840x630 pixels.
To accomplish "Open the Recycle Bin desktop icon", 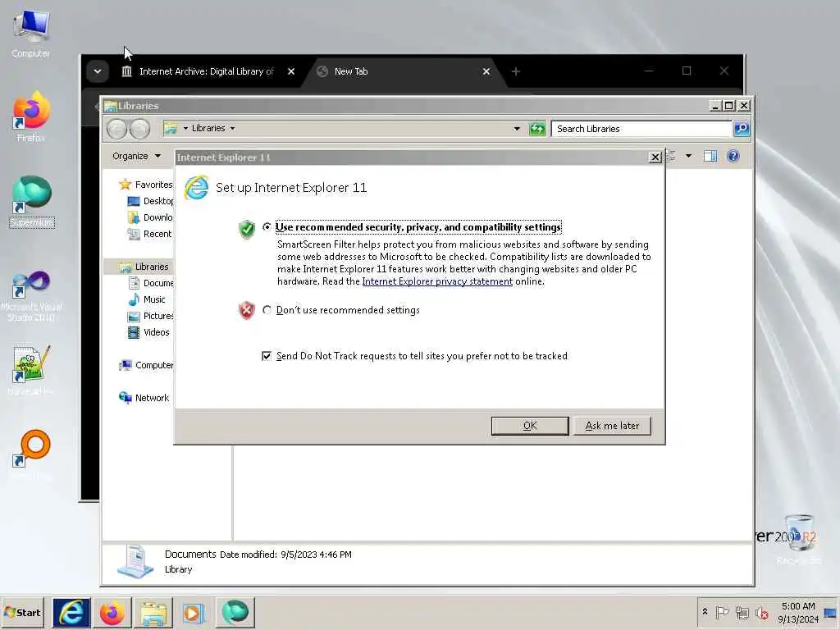I will coord(798,540).
